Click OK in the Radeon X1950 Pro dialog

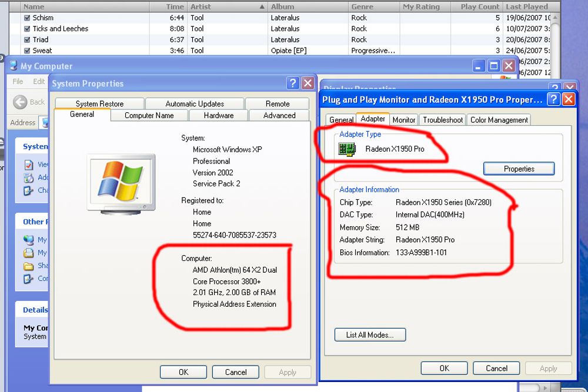click(x=444, y=368)
